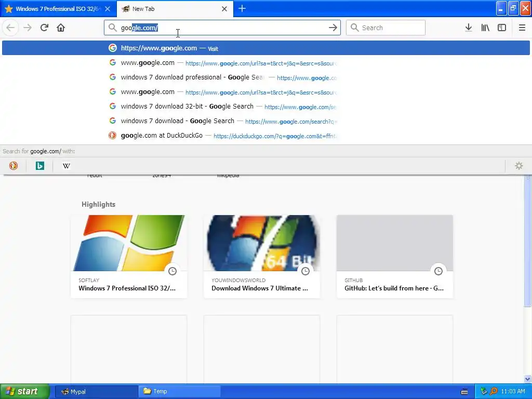Click the on-screen keyboard tray icon

pos(464,392)
